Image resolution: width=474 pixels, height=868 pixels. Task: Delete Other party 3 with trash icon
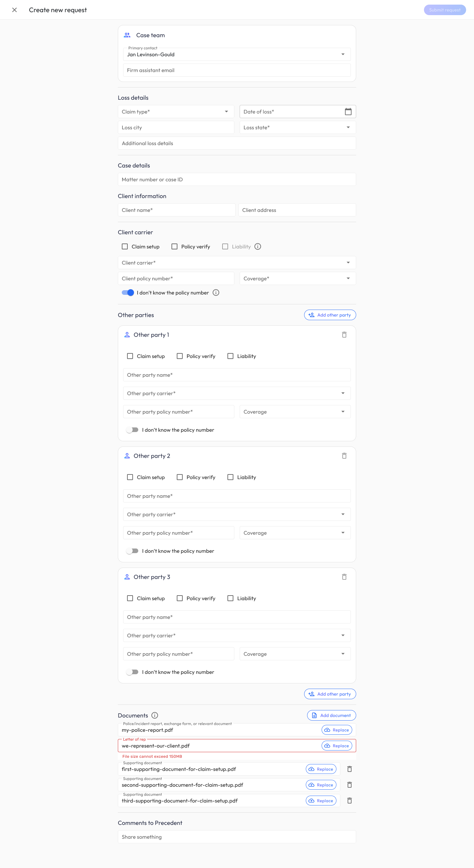click(344, 577)
